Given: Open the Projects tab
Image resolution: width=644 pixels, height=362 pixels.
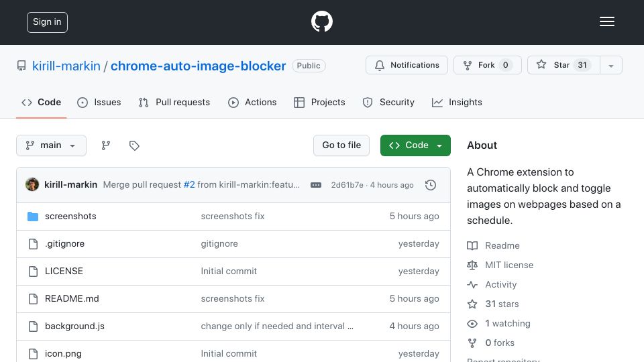Looking at the screenshot, I should tap(319, 102).
